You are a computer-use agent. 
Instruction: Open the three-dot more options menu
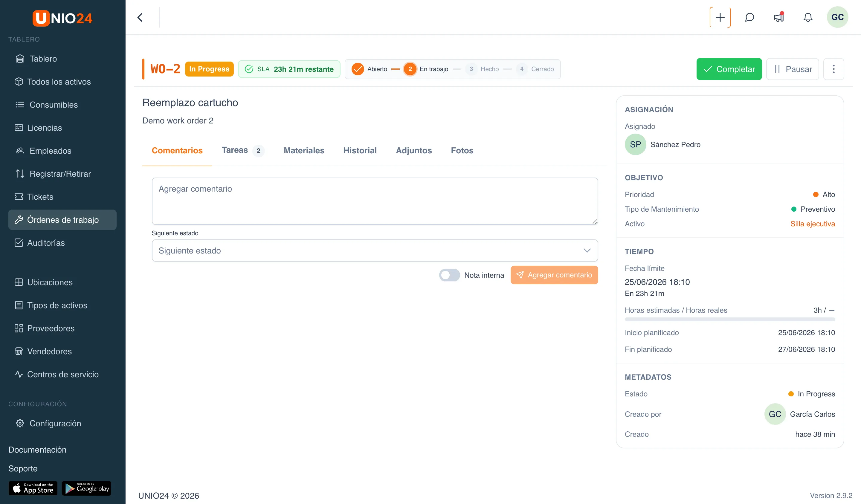pyautogui.click(x=833, y=69)
